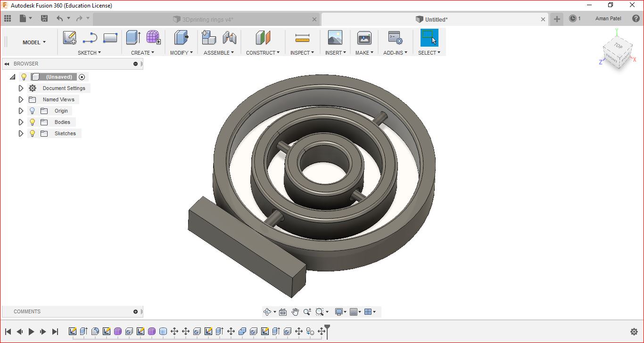Image resolution: width=644 pixels, height=343 pixels.
Task: Select the Pan hand tool
Action: pos(295,312)
